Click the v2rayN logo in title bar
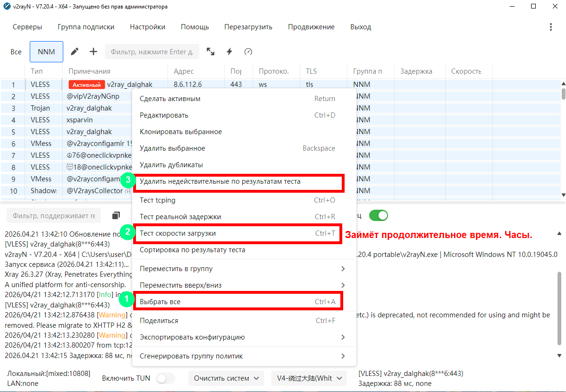The width and height of the screenshot is (566, 392). (7, 7)
